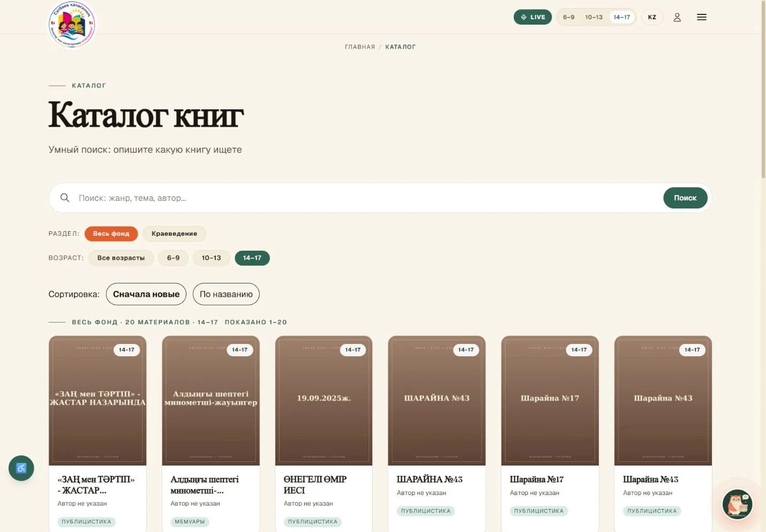Open Шарайна №17 book cover
The image size is (766, 532).
point(550,401)
